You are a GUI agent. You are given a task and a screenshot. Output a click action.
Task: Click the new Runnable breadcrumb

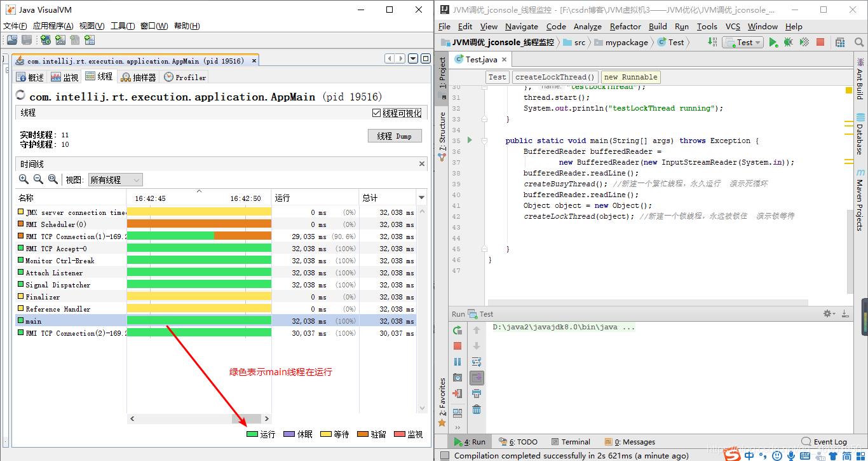(x=631, y=77)
